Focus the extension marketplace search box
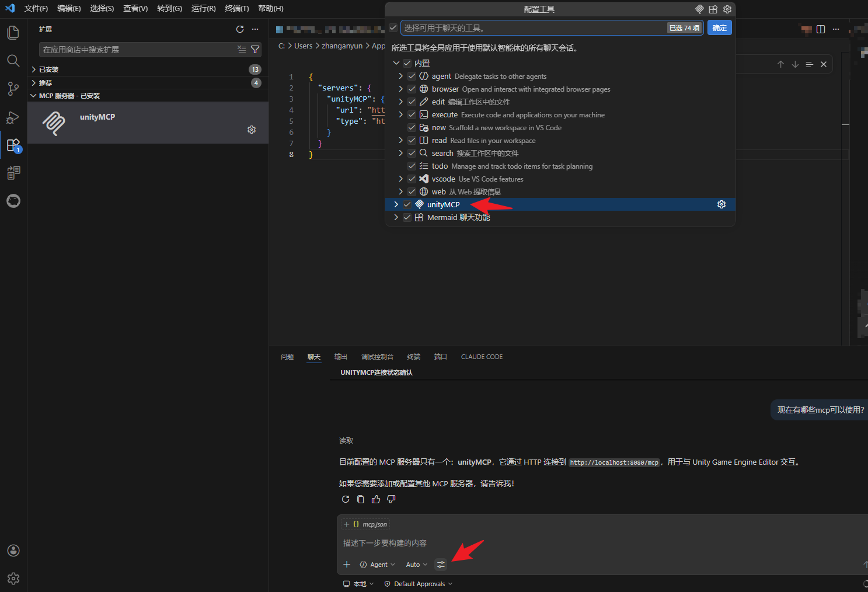Image resolution: width=868 pixels, height=592 pixels. pos(138,50)
